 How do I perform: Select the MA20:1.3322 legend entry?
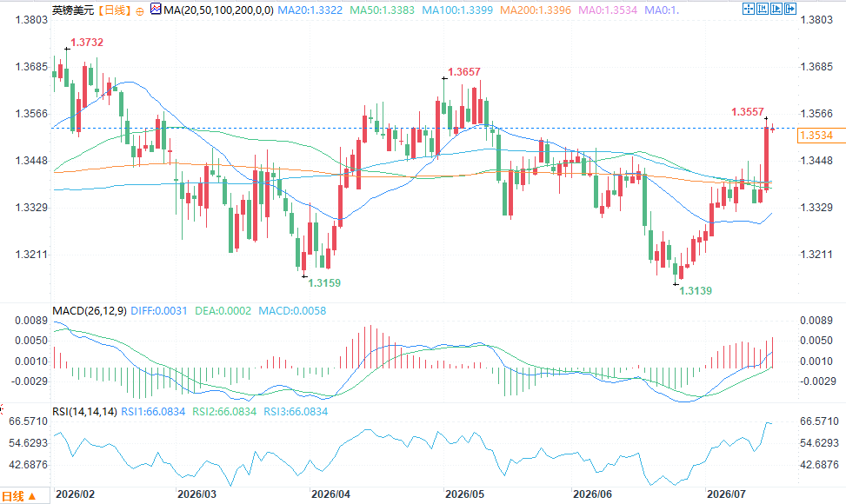click(x=310, y=10)
